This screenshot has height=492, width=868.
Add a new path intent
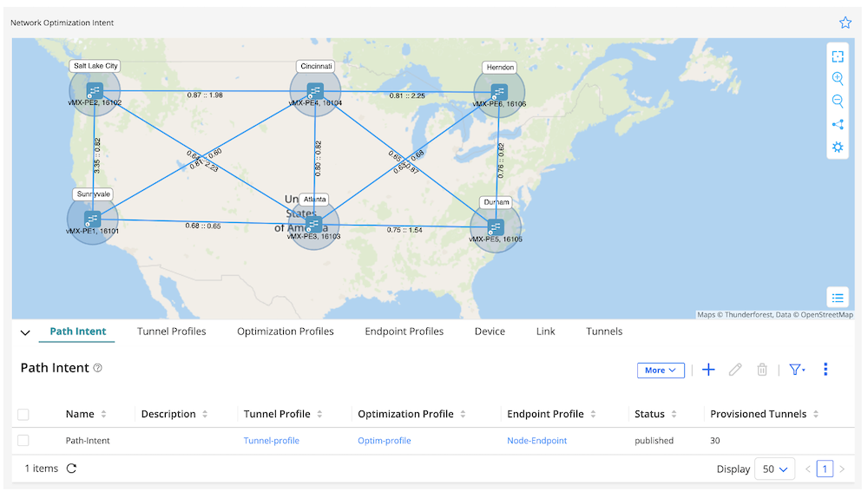(x=708, y=370)
